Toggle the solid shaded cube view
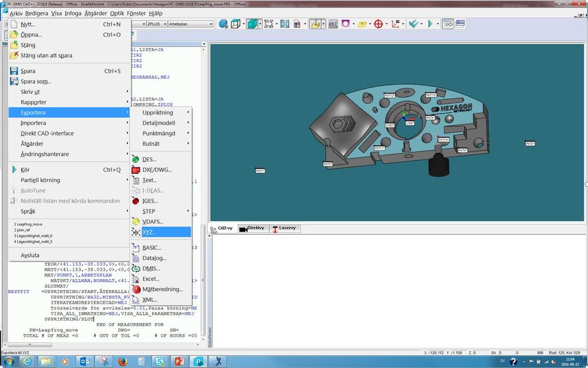The image size is (588, 368). tap(252, 24)
